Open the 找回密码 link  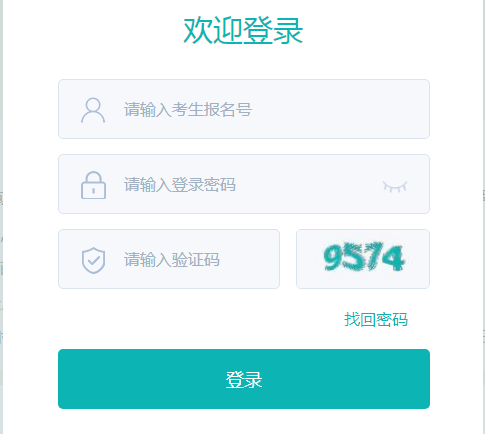pos(376,320)
